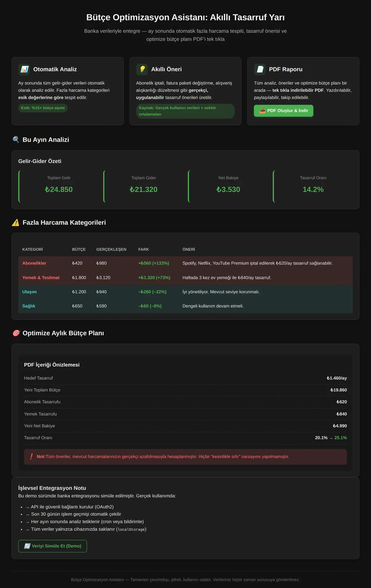Click the magnifier icon beside Bu Ayın Analizi
The width and height of the screenshot is (371, 588).
16,140
